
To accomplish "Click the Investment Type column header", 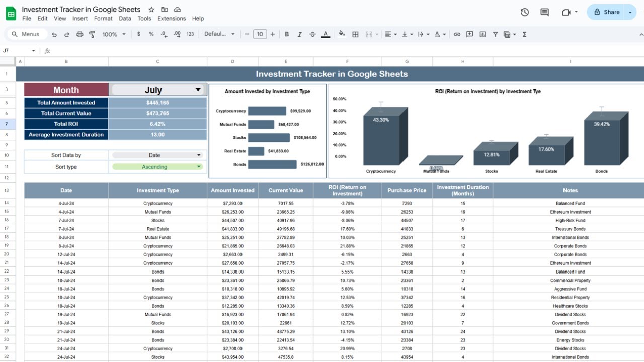I will pos(157,190).
